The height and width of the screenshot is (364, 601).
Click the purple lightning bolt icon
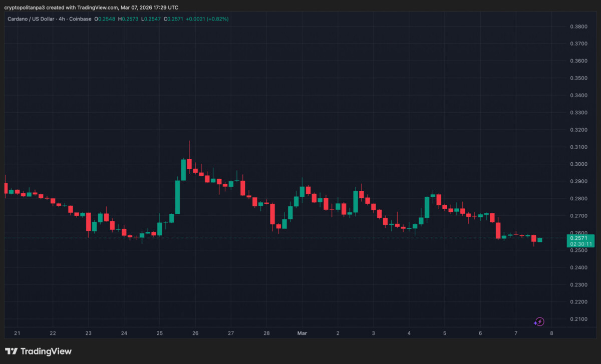click(539, 322)
